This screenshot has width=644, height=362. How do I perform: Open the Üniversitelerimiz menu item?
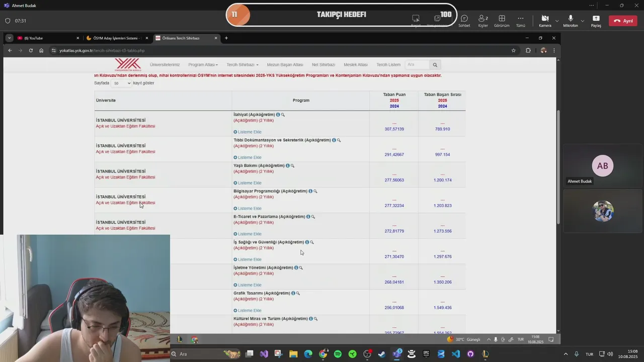pyautogui.click(x=165, y=65)
